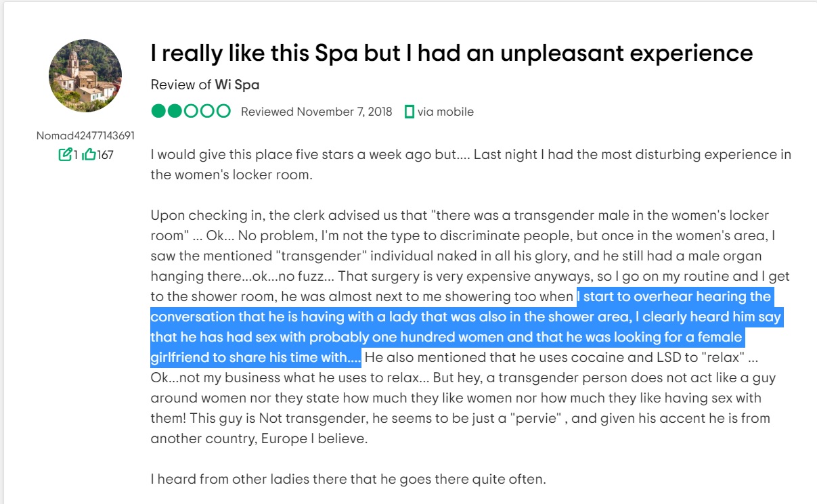Click the first review paragraph text
The width and height of the screenshot is (817, 504).
[x=470, y=164]
